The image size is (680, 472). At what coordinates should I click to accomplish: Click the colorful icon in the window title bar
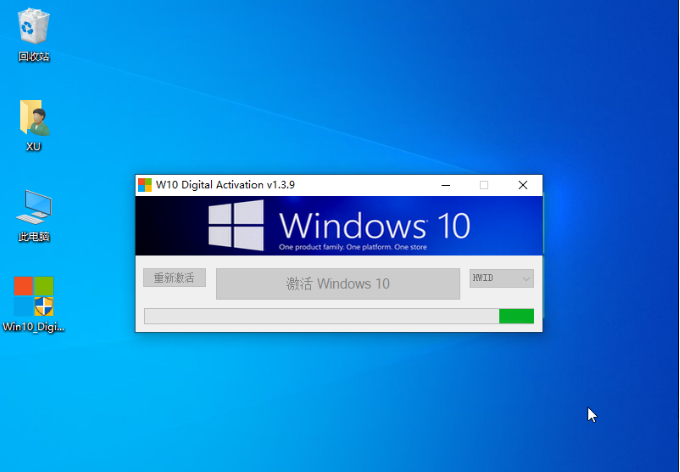(x=145, y=185)
